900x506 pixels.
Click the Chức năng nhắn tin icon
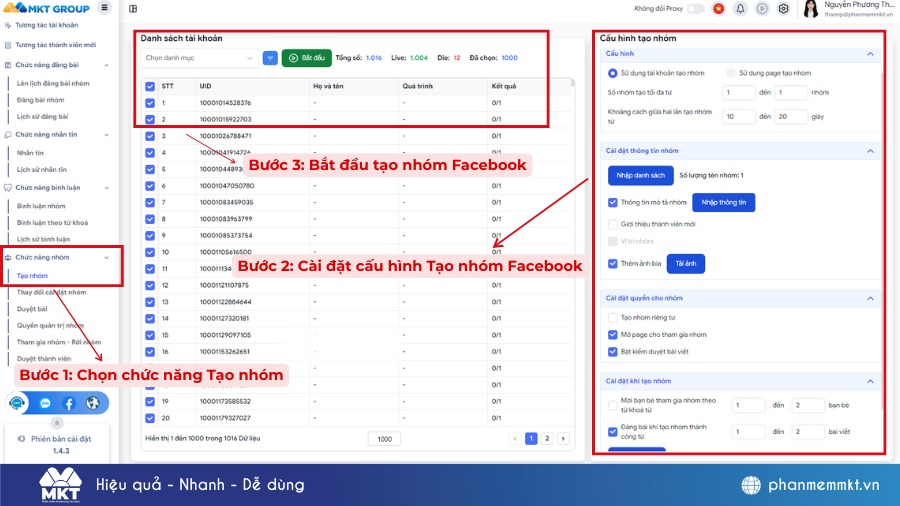(x=7, y=135)
